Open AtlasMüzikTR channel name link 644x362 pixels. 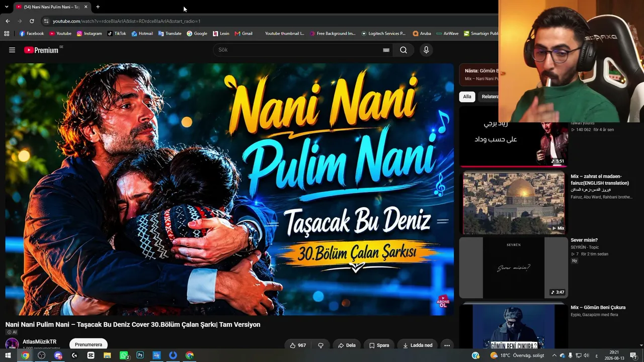39,341
